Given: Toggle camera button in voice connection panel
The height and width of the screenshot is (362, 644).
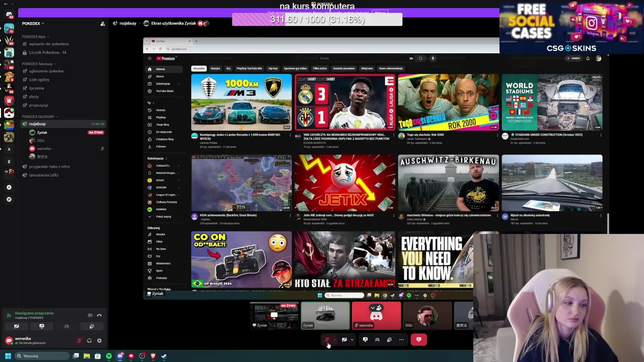Looking at the screenshot, I should click(x=17, y=326).
